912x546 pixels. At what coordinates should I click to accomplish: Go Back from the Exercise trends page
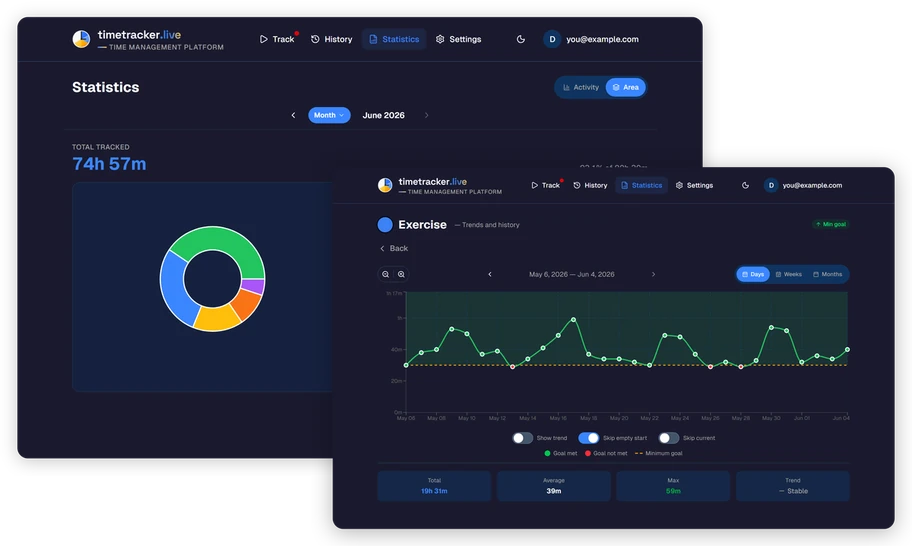coord(394,248)
